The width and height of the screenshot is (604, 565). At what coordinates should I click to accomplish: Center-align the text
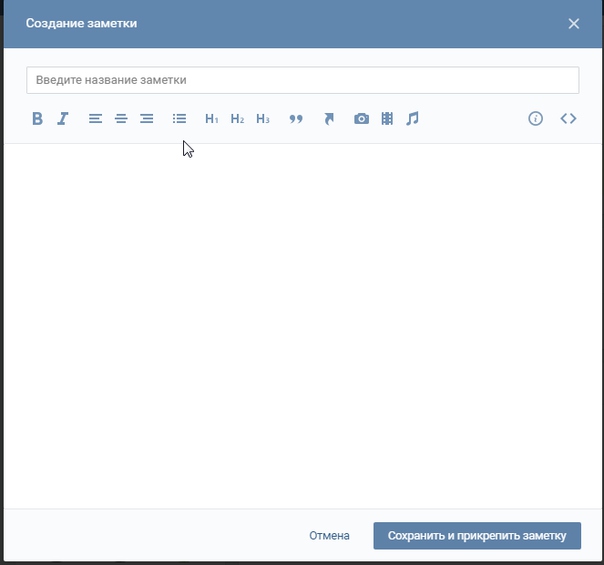(121, 119)
